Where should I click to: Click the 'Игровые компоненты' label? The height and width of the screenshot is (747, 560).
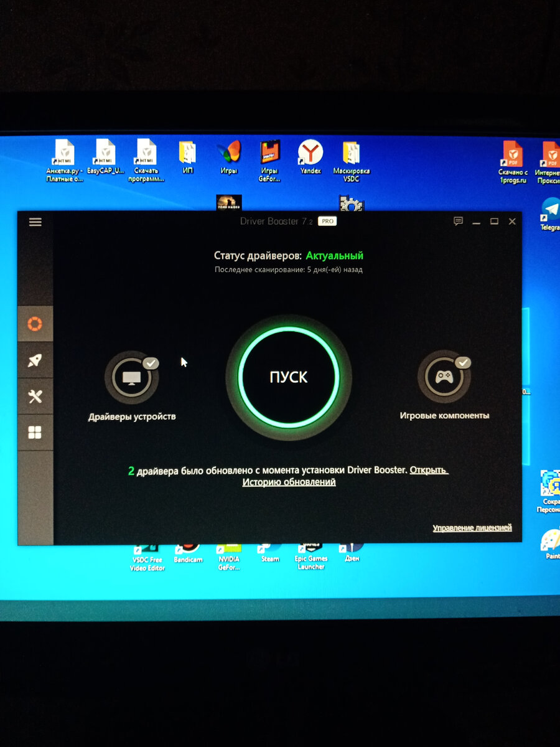tap(444, 415)
